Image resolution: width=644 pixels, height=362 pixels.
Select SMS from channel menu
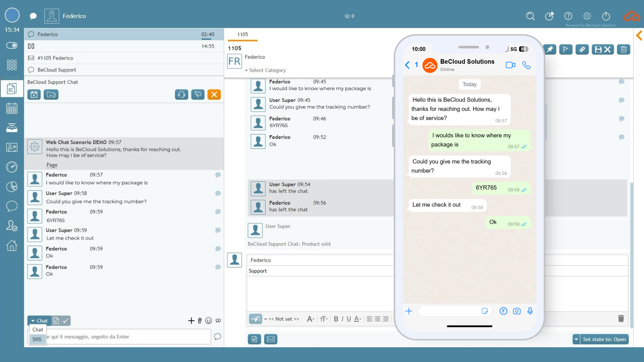[x=37, y=339]
